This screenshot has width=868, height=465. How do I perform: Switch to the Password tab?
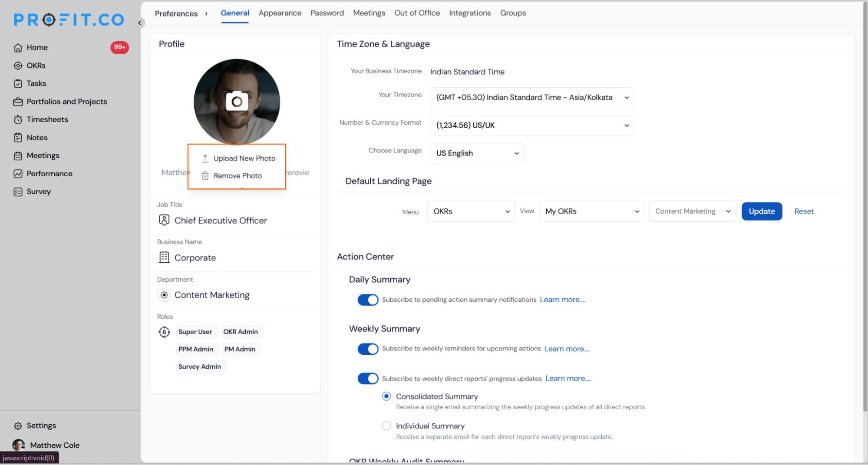tap(327, 13)
